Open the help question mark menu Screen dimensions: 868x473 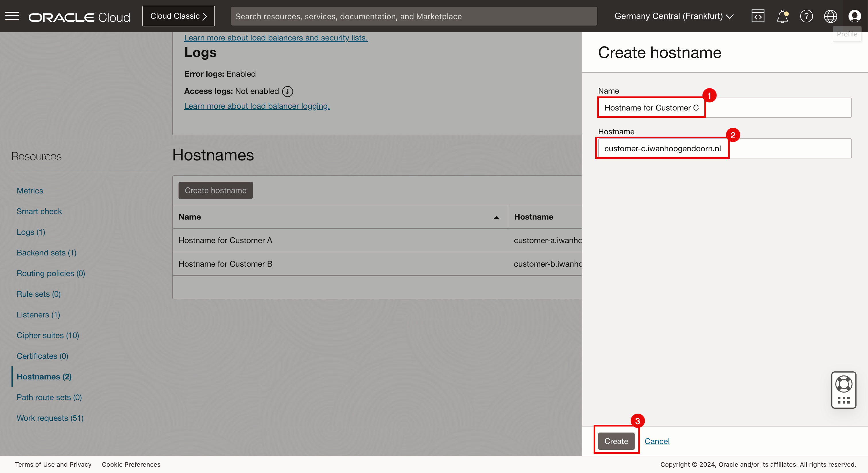pyautogui.click(x=806, y=16)
